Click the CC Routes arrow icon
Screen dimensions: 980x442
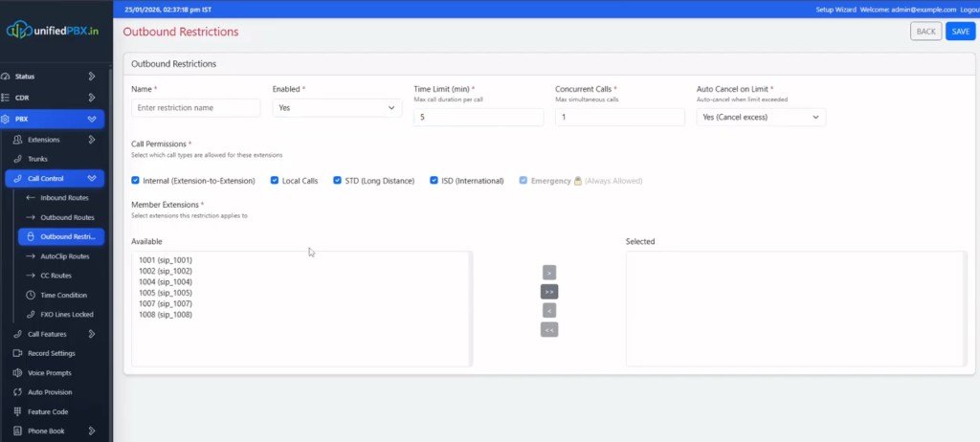pos(30,276)
